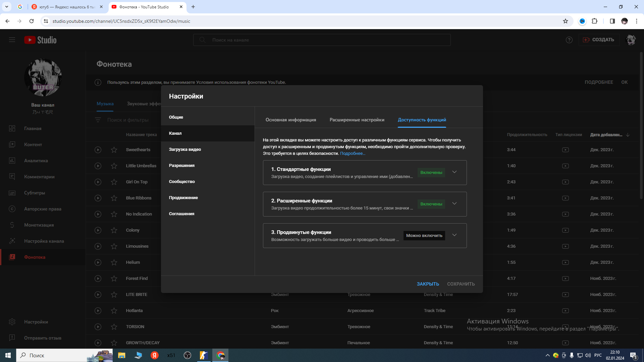
Task: Bookmark this page with star icon
Action: (x=566, y=21)
